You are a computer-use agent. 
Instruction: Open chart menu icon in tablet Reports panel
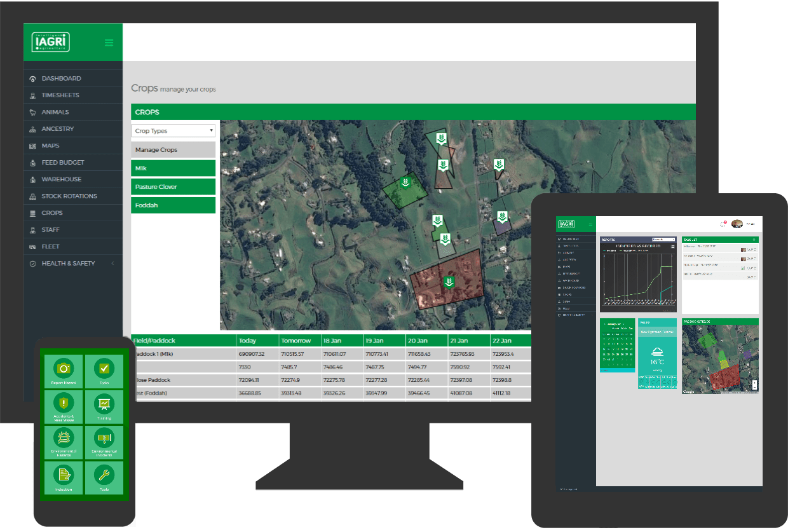tap(673, 246)
